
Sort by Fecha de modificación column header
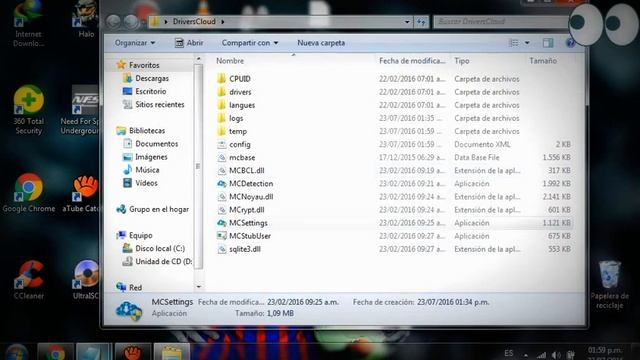[412, 61]
